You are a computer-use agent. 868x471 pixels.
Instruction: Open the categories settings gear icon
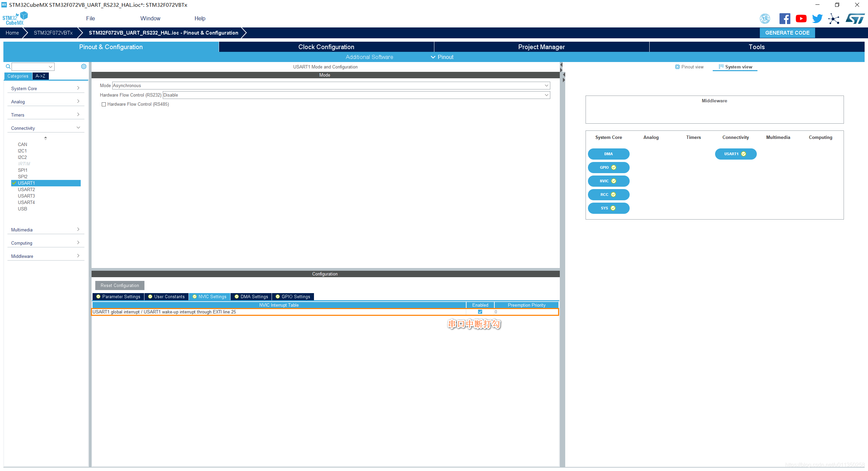(84, 66)
